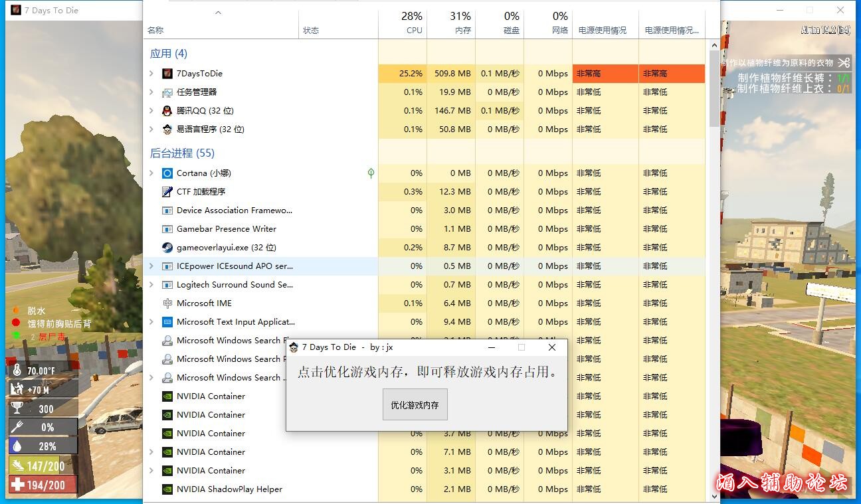
Task: Collapse column sort arrow above 名称
Action: click(x=219, y=13)
